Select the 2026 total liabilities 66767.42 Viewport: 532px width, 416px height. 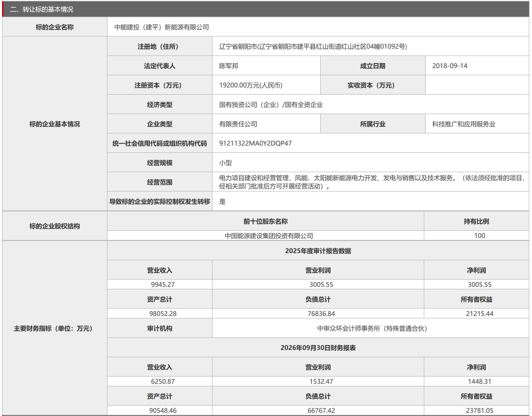[321, 411]
